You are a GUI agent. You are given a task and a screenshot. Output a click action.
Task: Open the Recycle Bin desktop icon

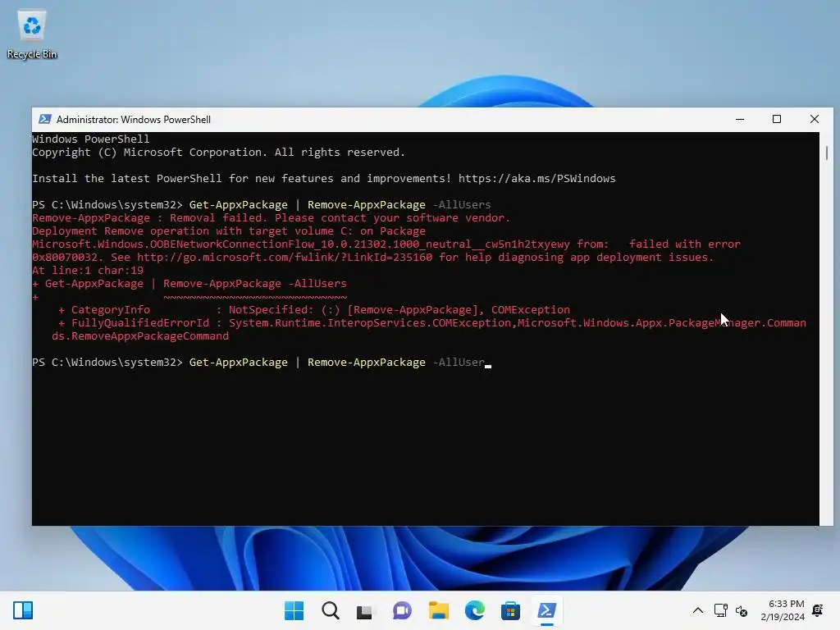pos(32,34)
